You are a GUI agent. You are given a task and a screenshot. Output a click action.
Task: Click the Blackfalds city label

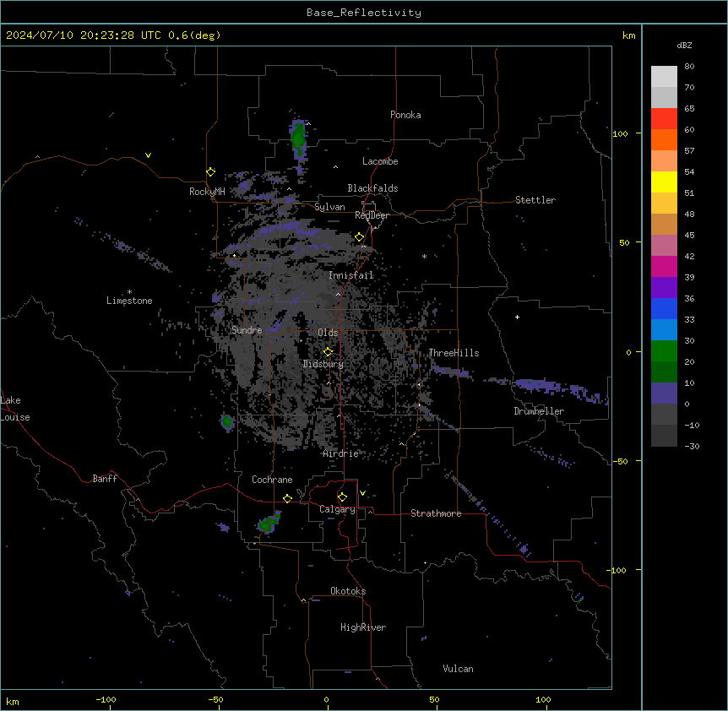pyautogui.click(x=372, y=188)
